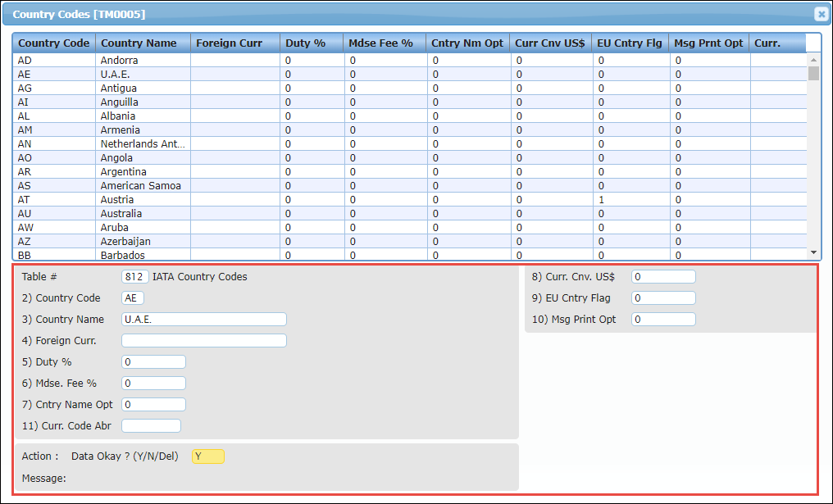Click country code cell AD
This screenshot has height=504, width=833.
point(54,60)
